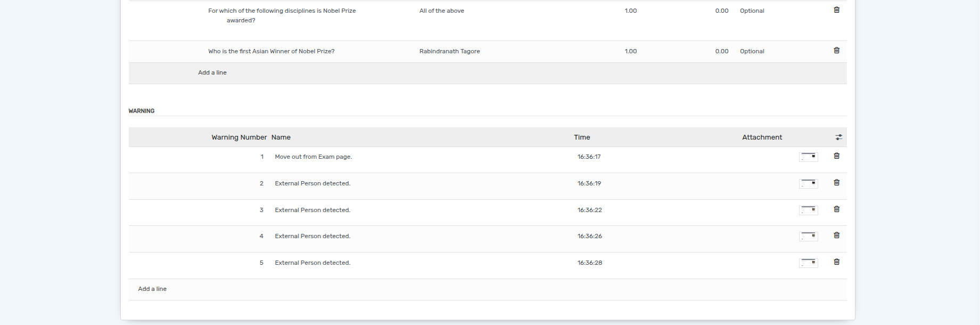The width and height of the screenshot is (980, 325).
Task: Delete warning number 2 row
Action: coord(836,183)
